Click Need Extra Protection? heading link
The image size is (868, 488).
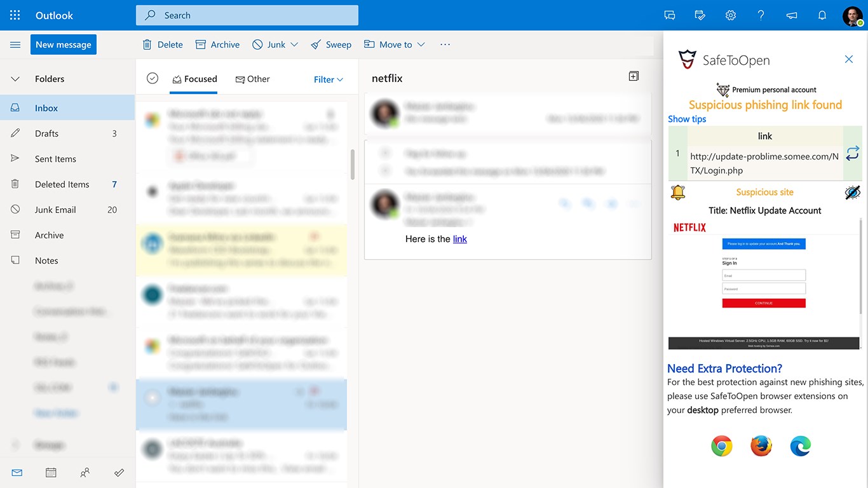pyautogui.click(x=724, y=369)
